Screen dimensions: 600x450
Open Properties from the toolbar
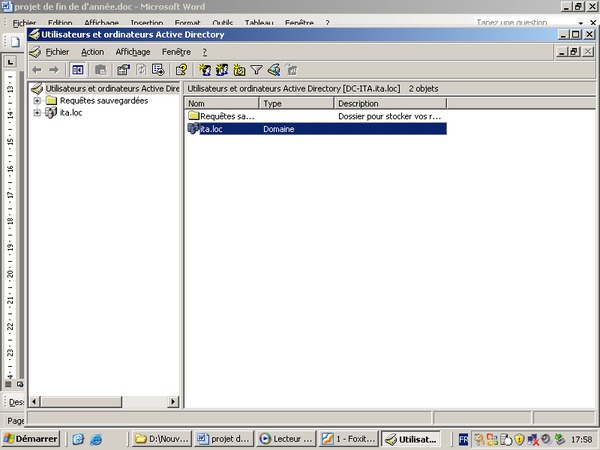pos(123,70)
